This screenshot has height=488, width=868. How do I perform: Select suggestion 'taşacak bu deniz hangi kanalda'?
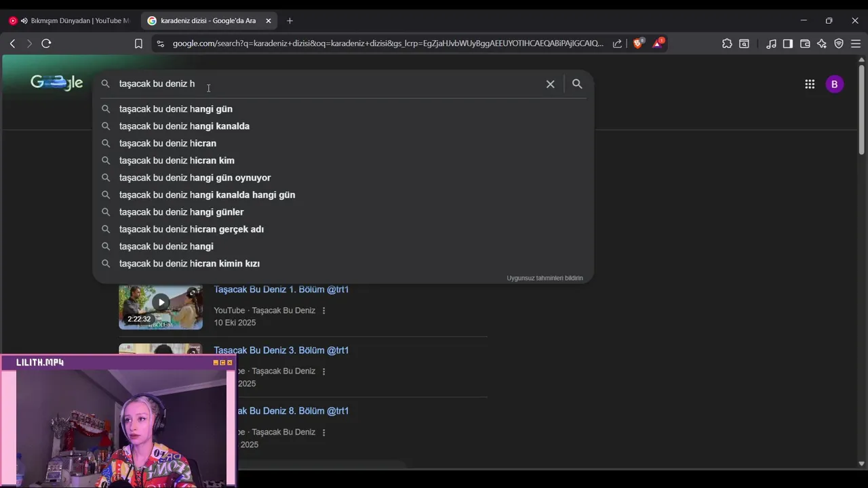[342, 126]
